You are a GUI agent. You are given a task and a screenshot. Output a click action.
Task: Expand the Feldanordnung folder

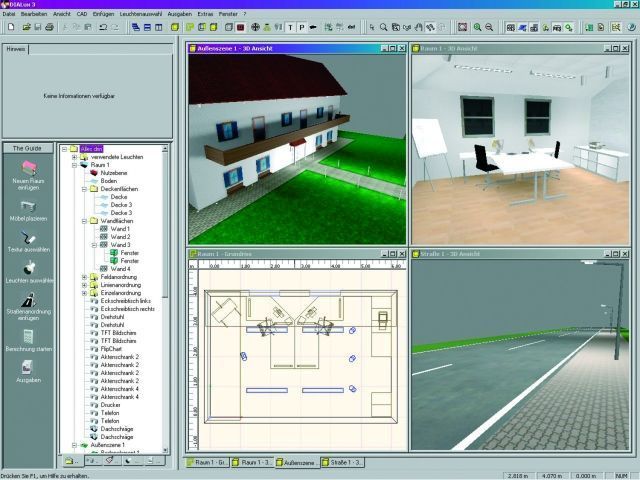pyautogui.click(x=82, y=276)
